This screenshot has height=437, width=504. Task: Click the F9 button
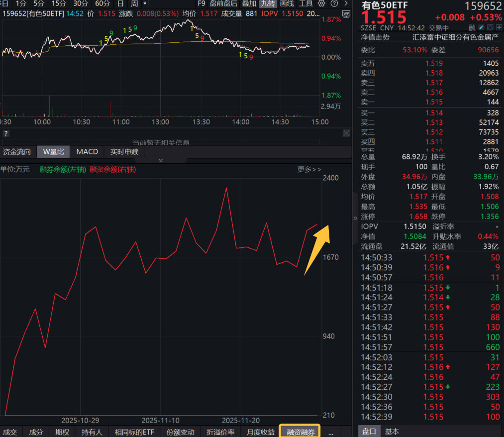[x=202, y=3]
